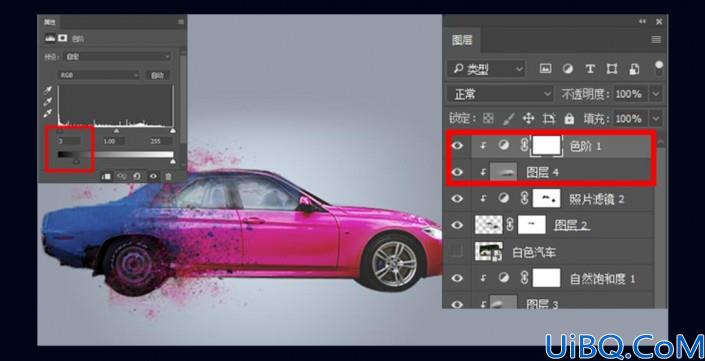
Task: Hide the 色阶 1 layer
Action: [457, 146]
